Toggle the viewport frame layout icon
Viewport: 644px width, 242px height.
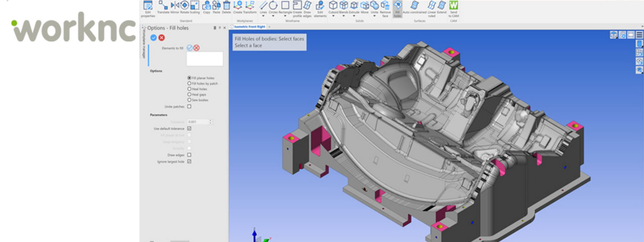tap(631, 35)
